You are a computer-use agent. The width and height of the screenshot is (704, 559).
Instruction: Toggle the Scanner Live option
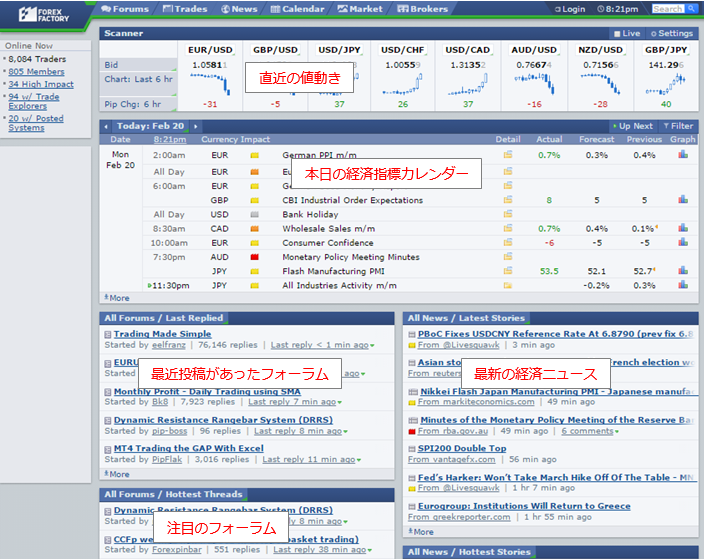point(627,33)
